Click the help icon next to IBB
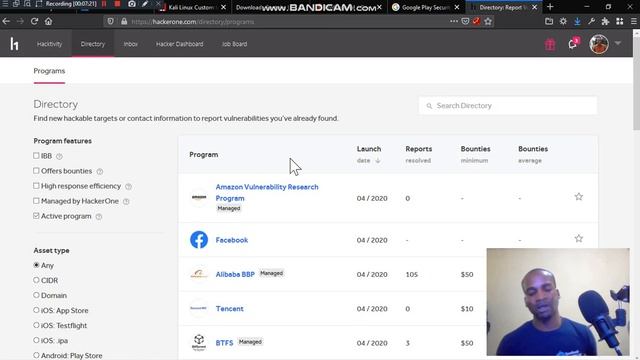Viewport: 640px width, 360px height. [x=59, y=156]
